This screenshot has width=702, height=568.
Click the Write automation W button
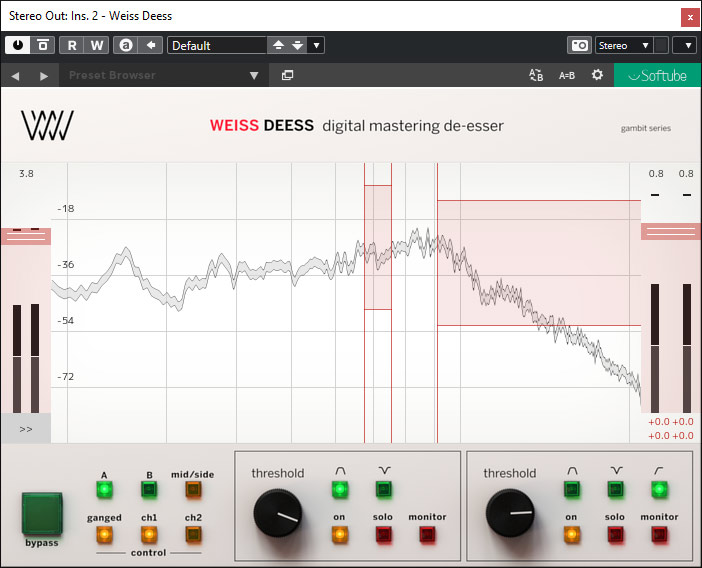(x=97, y=45)
